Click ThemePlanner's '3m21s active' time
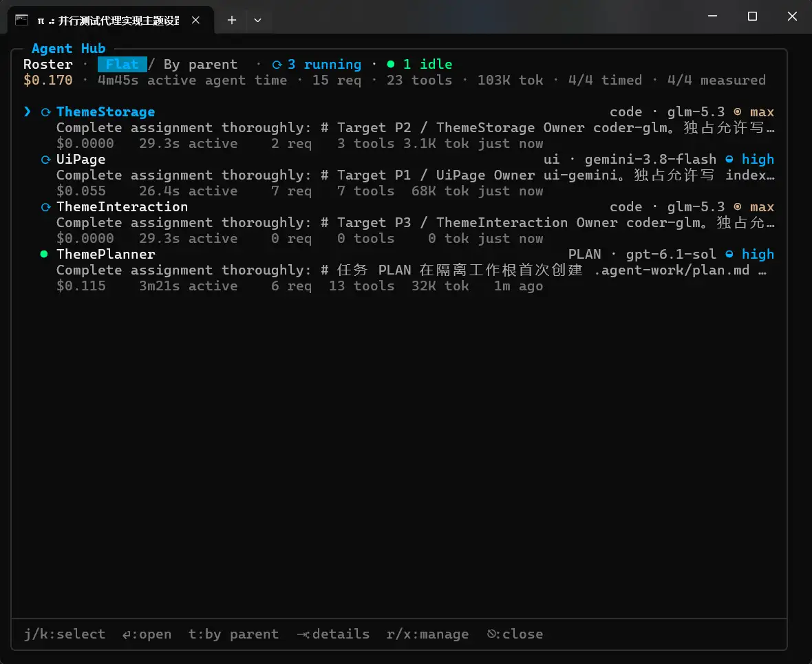 (x=188, y=286)
